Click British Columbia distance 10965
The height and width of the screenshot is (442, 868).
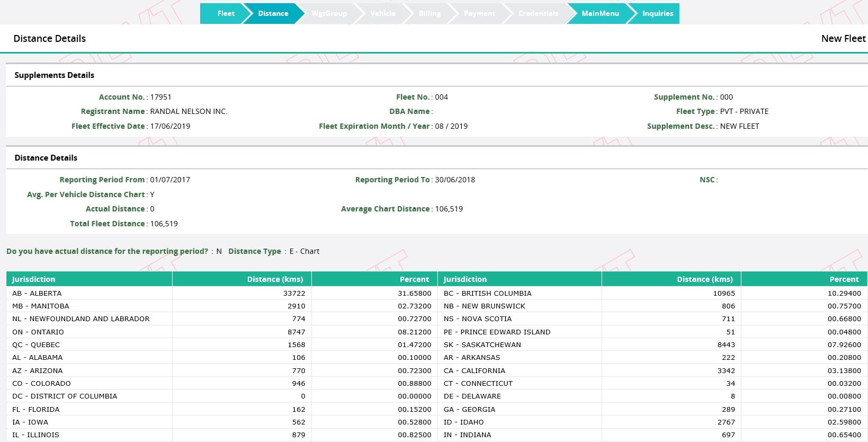[x=724, y=293]
